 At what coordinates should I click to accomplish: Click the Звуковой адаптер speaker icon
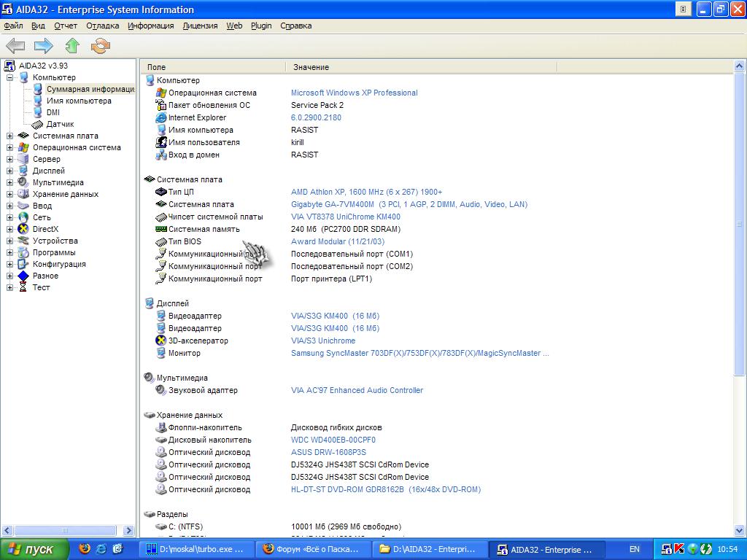click(x=161, y=390)
